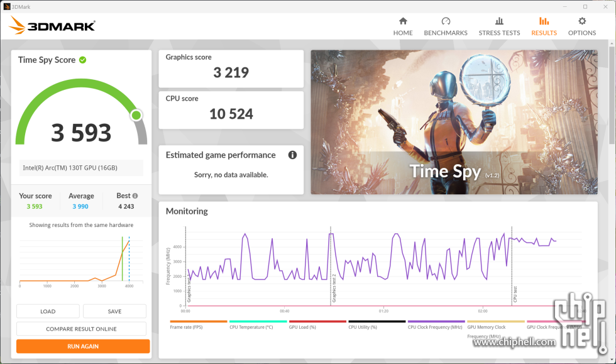Open the OPTIONS tab

[582, 27]
